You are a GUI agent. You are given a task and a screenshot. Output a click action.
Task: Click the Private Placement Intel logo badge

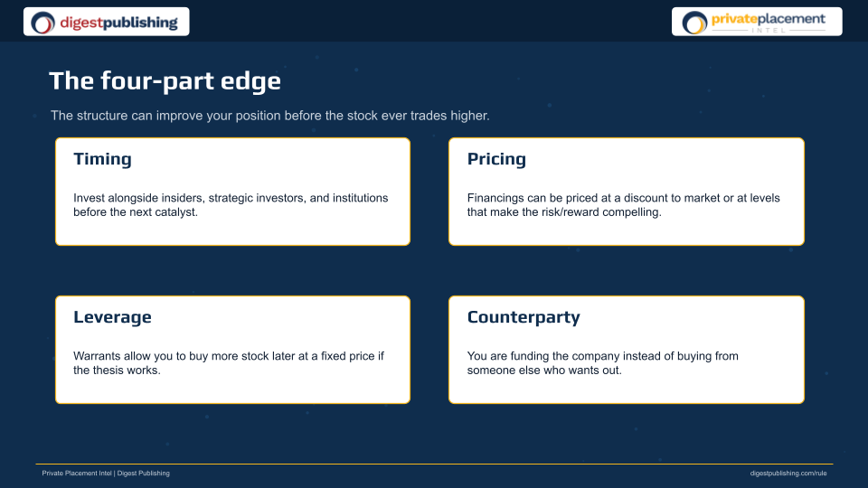(x=757, y=22)
